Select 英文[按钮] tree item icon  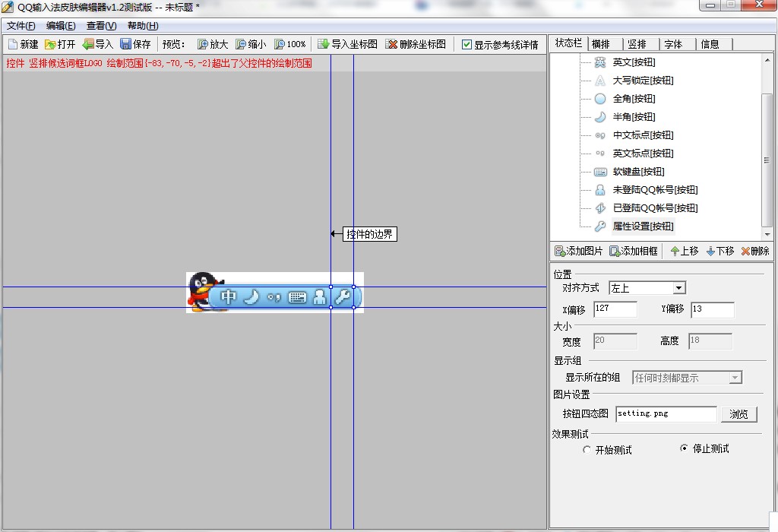pyautogui.click(x=600, y=62)
